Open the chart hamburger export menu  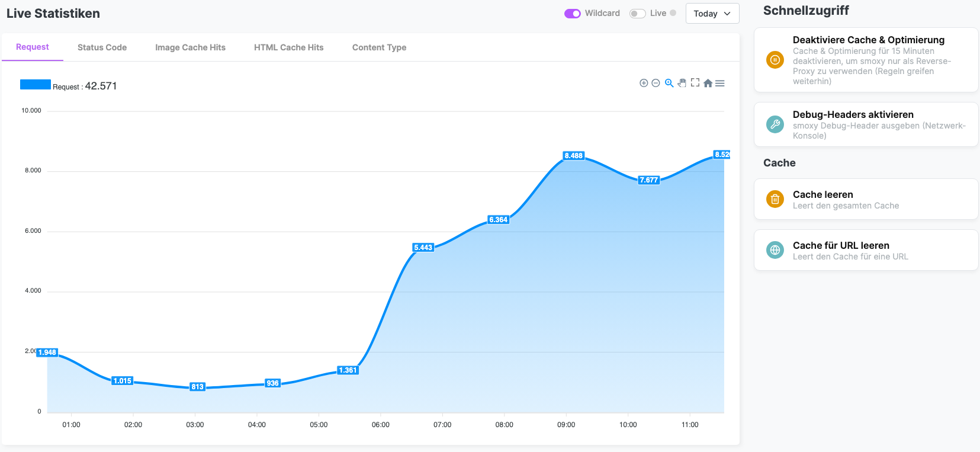(720, 84)
